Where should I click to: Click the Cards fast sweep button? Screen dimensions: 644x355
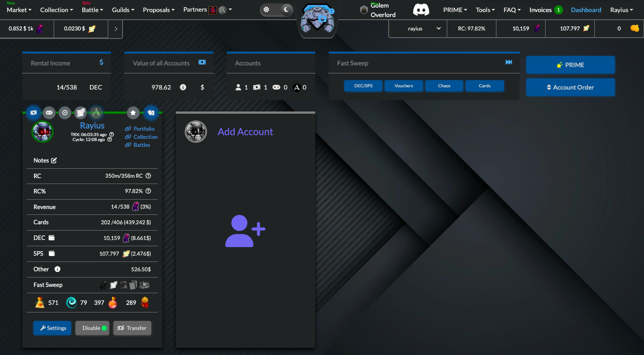click(x=485, y=86)
